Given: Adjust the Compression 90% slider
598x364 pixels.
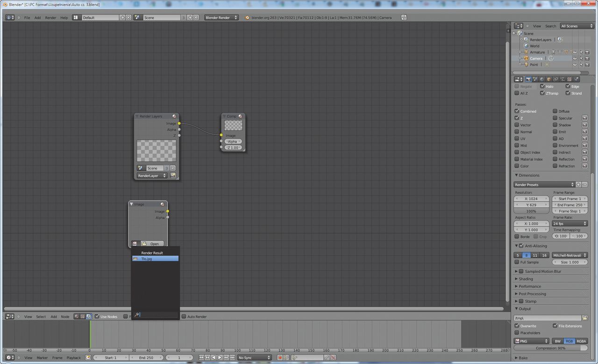Looking at the screenshot, I should click(x=551, y=348).
